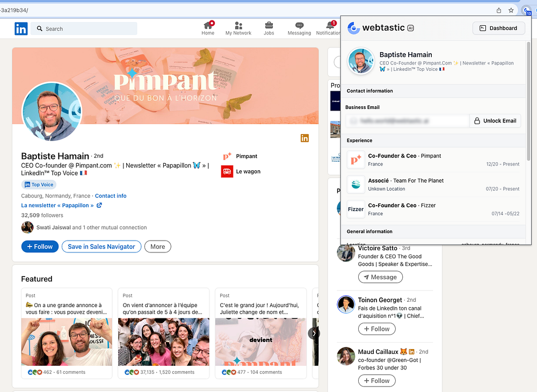The width and height of the screenshot is (537, 392).
Task: Click Team For The Planet logo
Action: 356,184
